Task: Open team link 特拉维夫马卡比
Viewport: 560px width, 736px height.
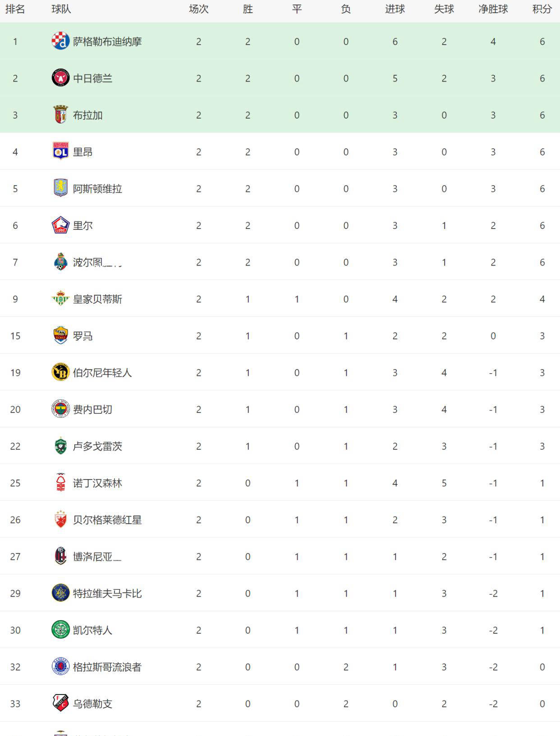Action: (x=107, y=593)
